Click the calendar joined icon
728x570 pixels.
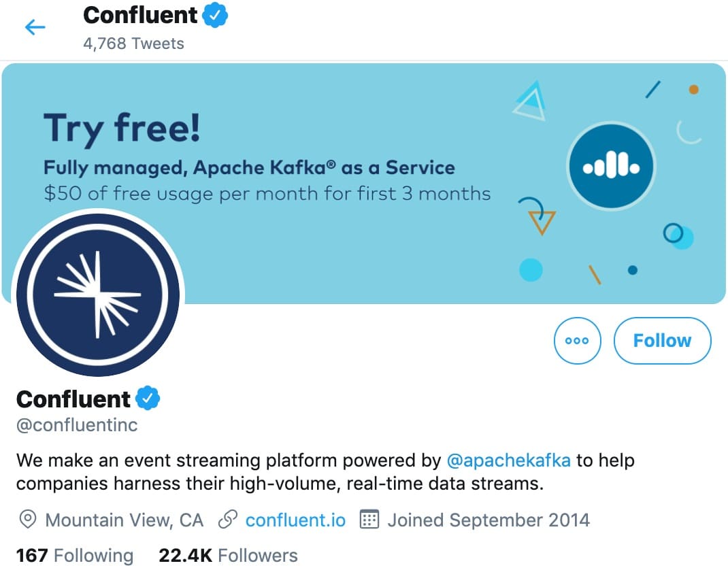coord(369,520)
